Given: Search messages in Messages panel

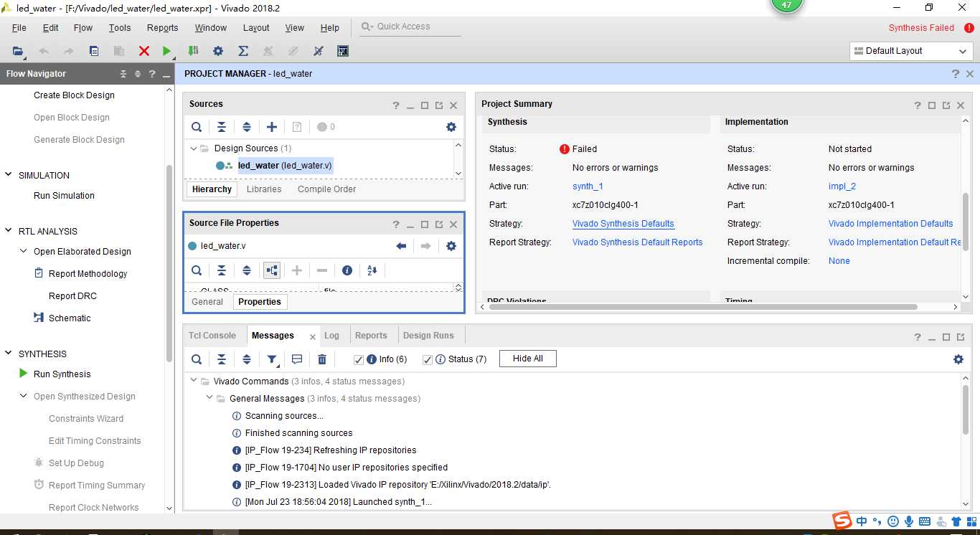Looking at the screenshot, I should (x=197, y=359).
